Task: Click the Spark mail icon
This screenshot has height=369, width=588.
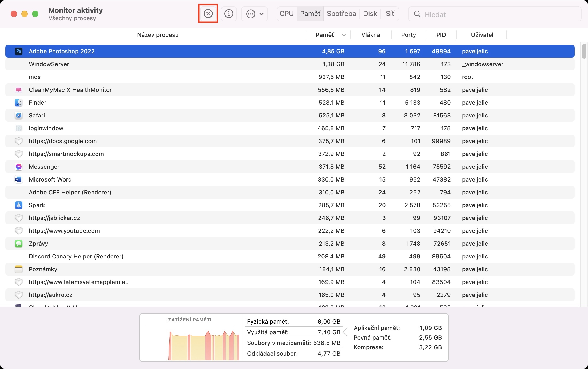Action: (19, 205)
